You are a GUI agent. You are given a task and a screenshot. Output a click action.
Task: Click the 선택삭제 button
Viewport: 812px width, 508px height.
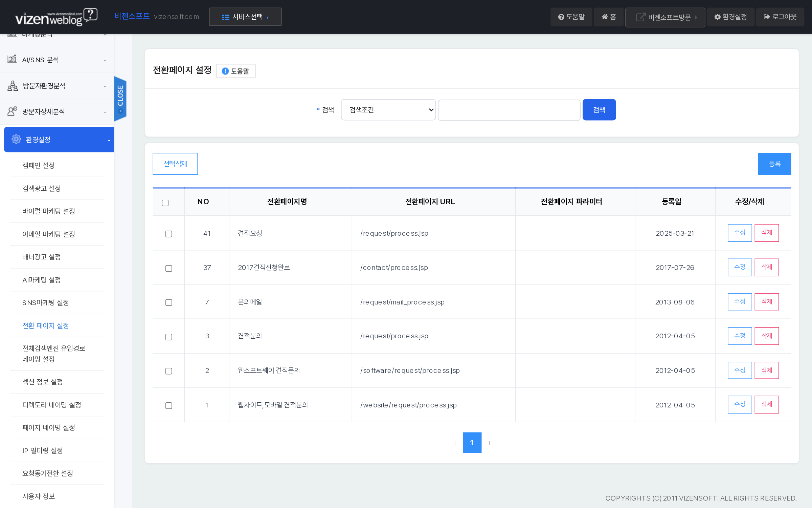pos(175,164)
